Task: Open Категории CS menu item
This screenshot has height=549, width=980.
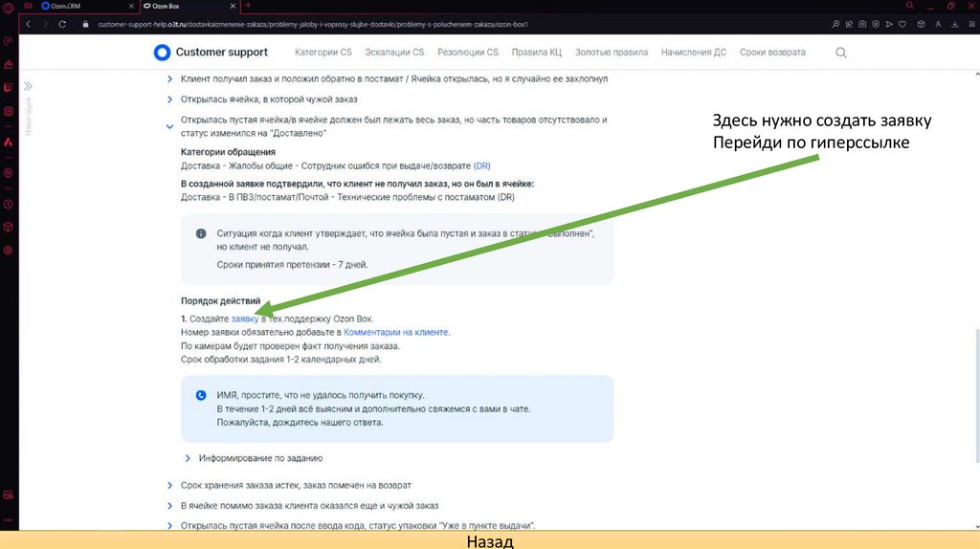Action: 323,53
